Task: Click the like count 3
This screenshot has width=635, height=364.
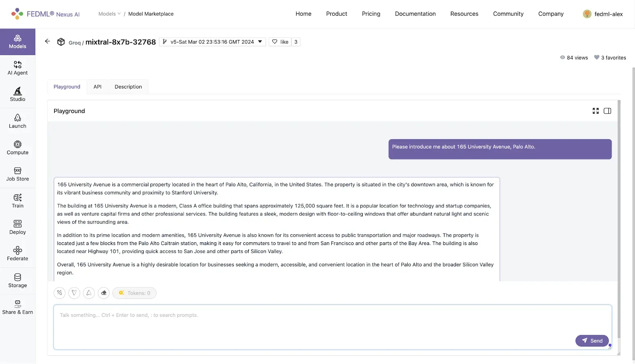Action: tap(296, 42)
